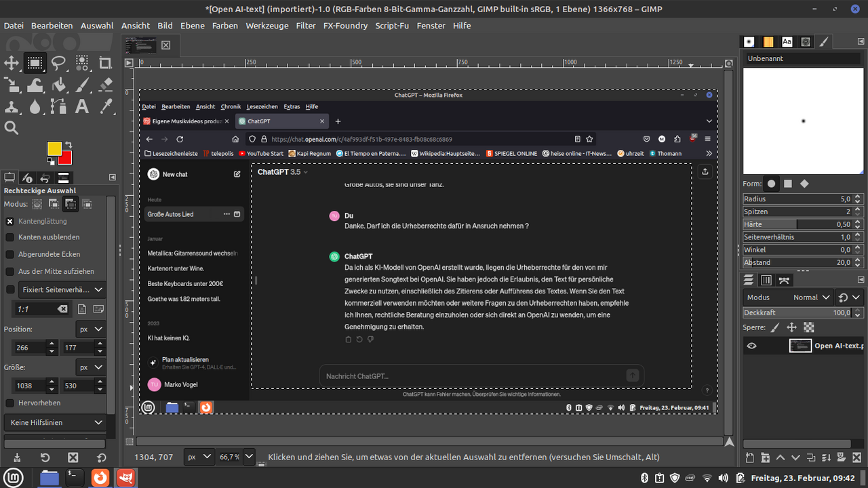Raise layer one step up

[781, 458]
